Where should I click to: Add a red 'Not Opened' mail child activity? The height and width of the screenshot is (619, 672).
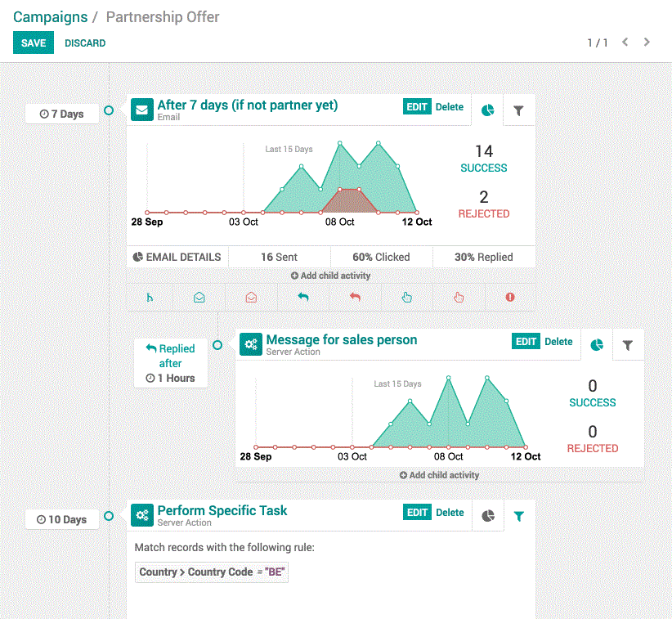(x=251, y=298)
